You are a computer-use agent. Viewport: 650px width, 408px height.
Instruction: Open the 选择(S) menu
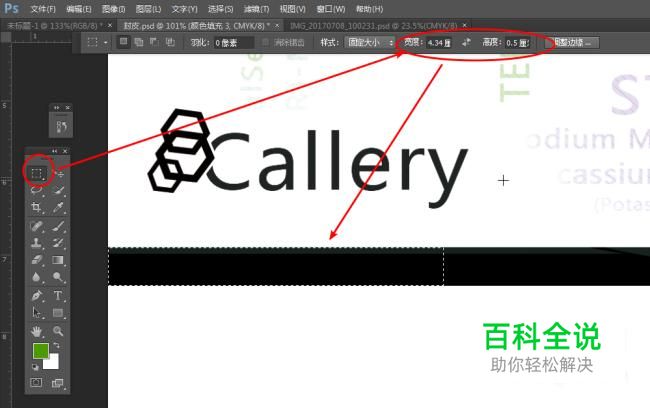click(221, 9)
